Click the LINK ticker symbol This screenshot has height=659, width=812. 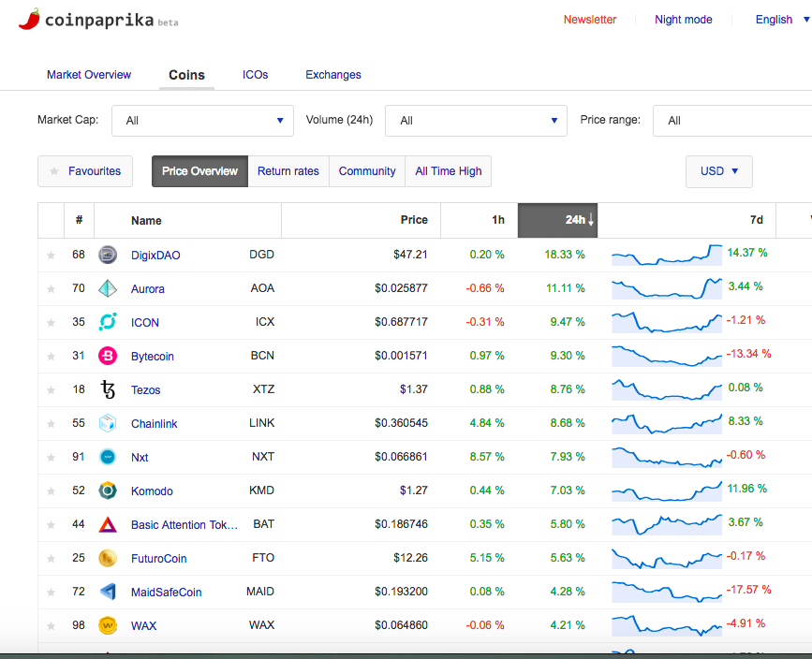[261, 423]
